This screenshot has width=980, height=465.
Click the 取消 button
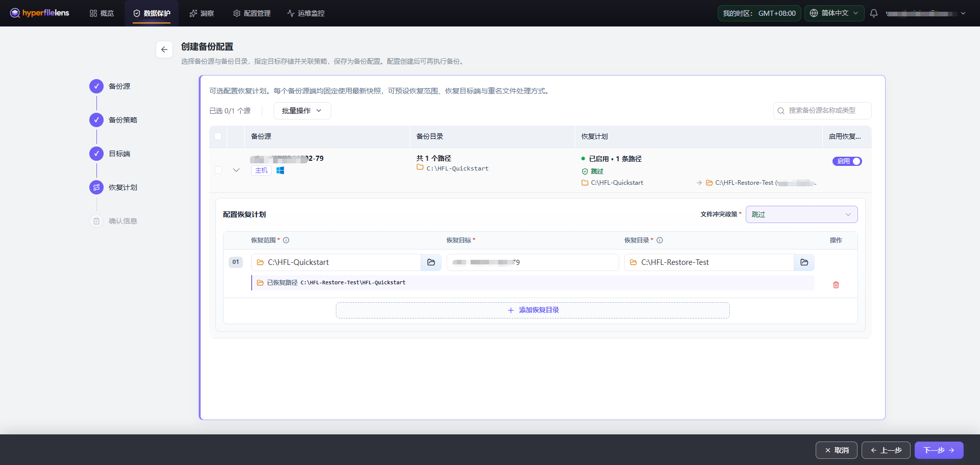tap(837, 450)
